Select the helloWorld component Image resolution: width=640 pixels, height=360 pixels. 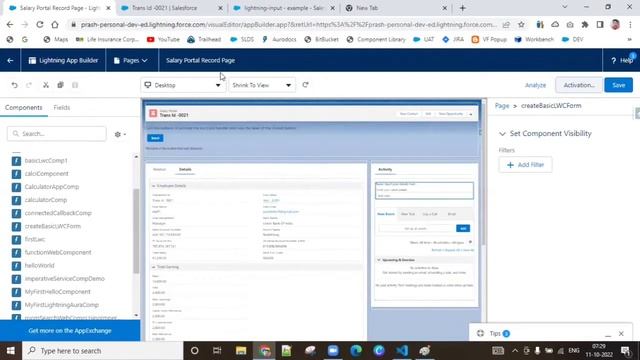39,265
